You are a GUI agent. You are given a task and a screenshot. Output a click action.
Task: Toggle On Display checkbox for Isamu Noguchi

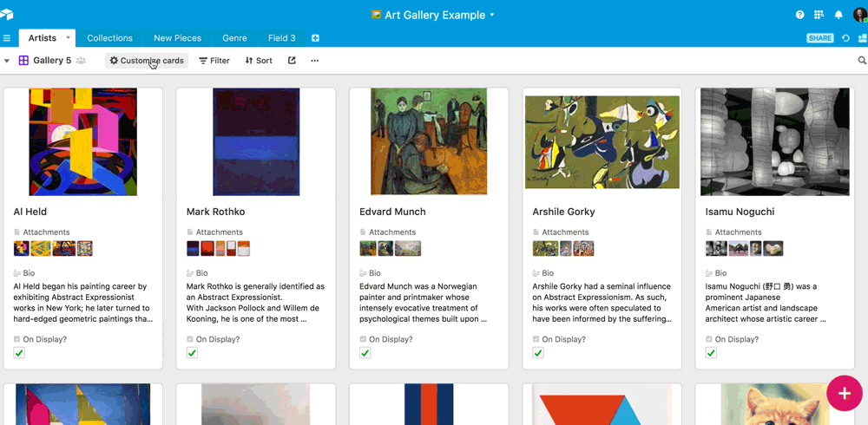pos(711,352)
